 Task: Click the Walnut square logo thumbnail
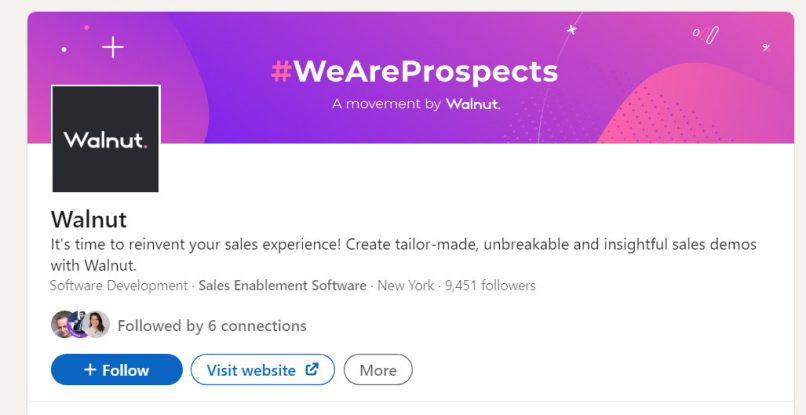click(x=105, y=139)
